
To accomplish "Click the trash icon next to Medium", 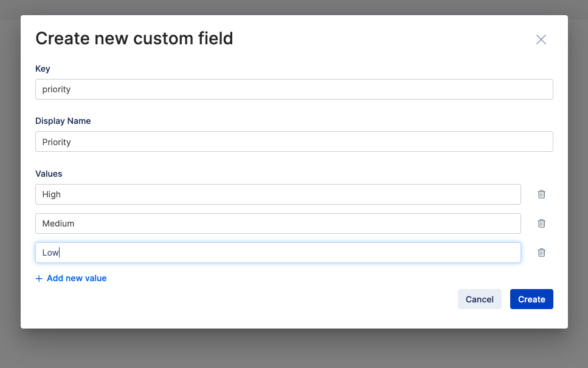I will tap(541, 223).
